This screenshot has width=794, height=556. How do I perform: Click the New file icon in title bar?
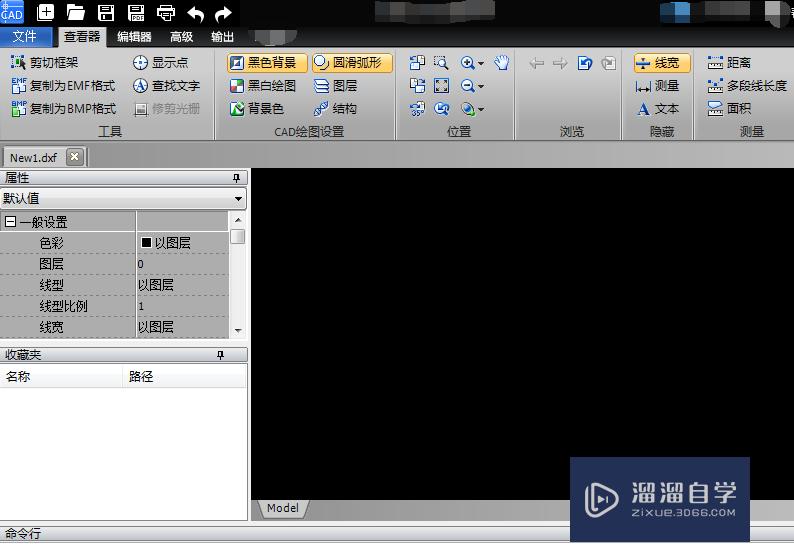click(x=46, y=12)
